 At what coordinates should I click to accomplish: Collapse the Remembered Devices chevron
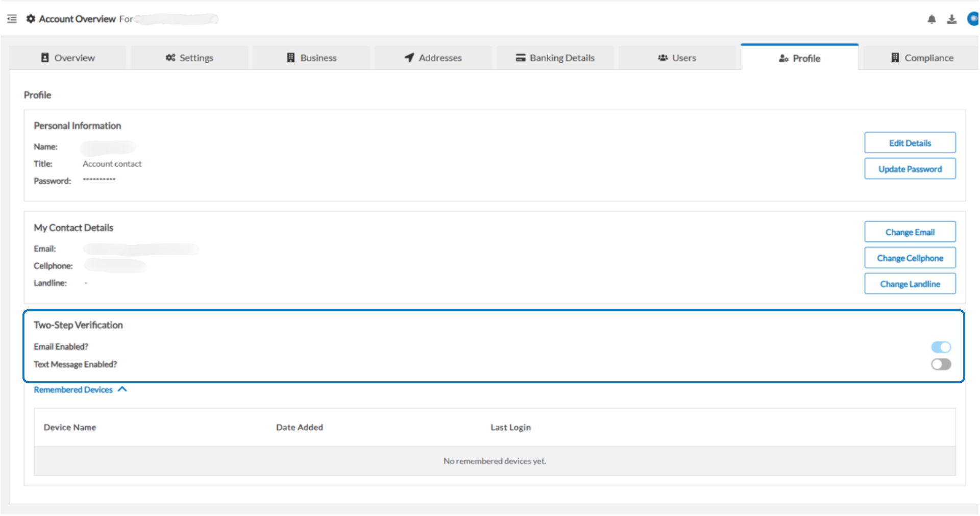click(x=122, y=389)
